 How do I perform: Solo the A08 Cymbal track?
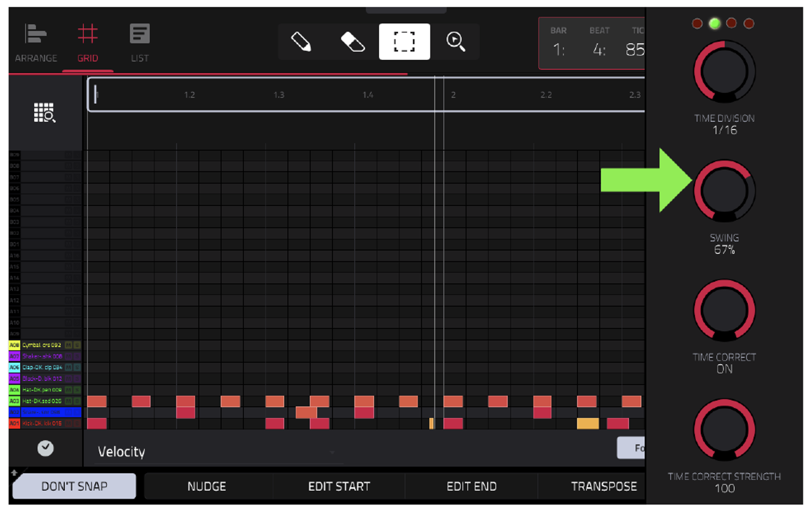pos(77,345)
